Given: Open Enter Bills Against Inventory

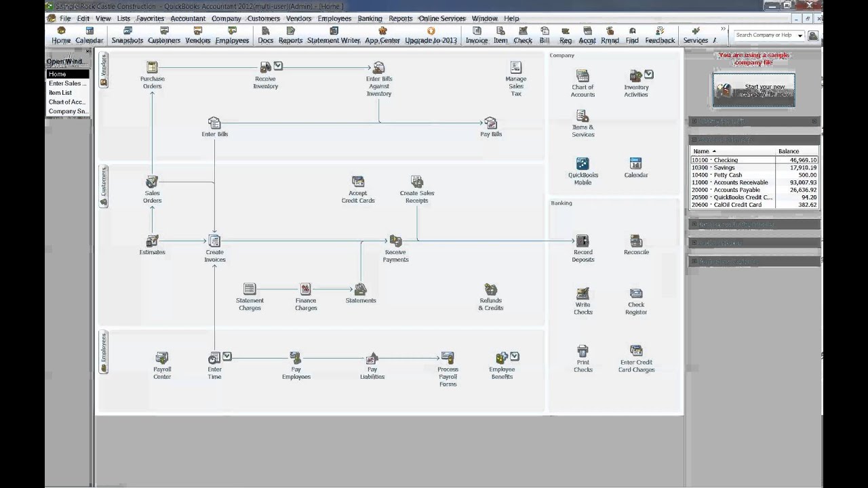Looking at the screenshot, I should click(378, 67).
